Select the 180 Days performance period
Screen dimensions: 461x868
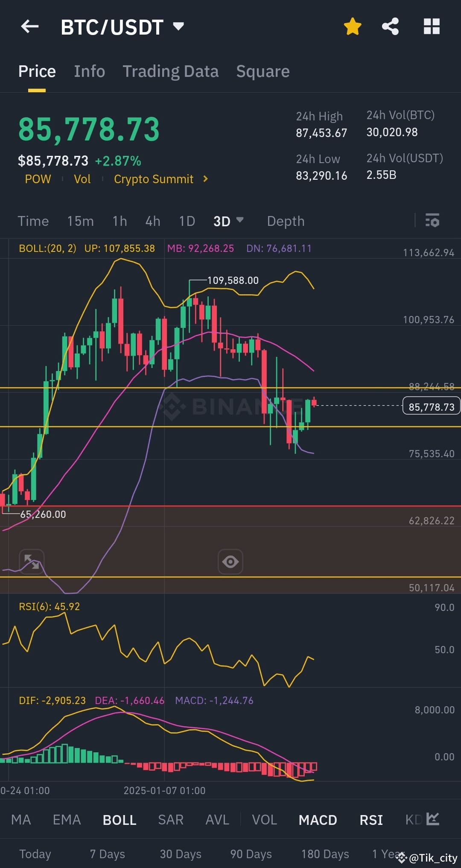click(x=325, y=854)
